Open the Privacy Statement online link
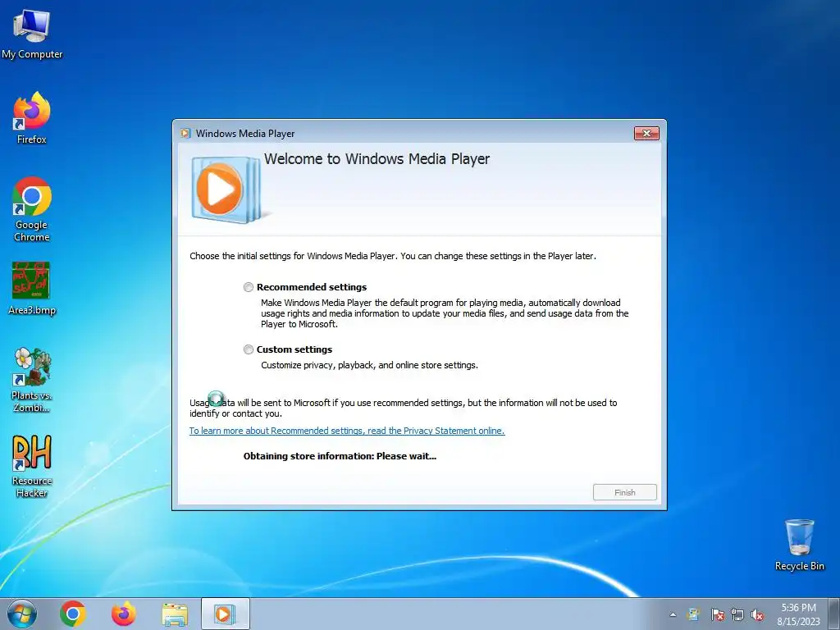This screenshot has width=840, height=630. (x=347, y=431)
